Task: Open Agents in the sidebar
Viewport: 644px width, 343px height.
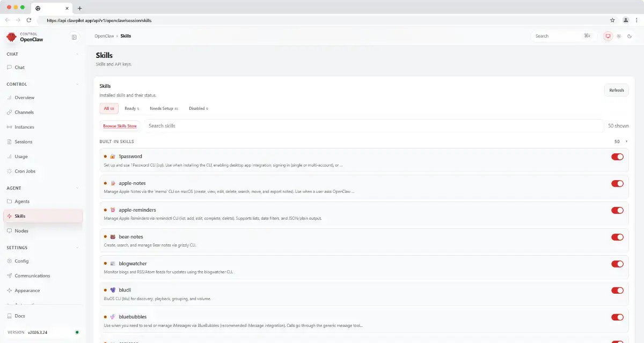Action: coord(43,202)
